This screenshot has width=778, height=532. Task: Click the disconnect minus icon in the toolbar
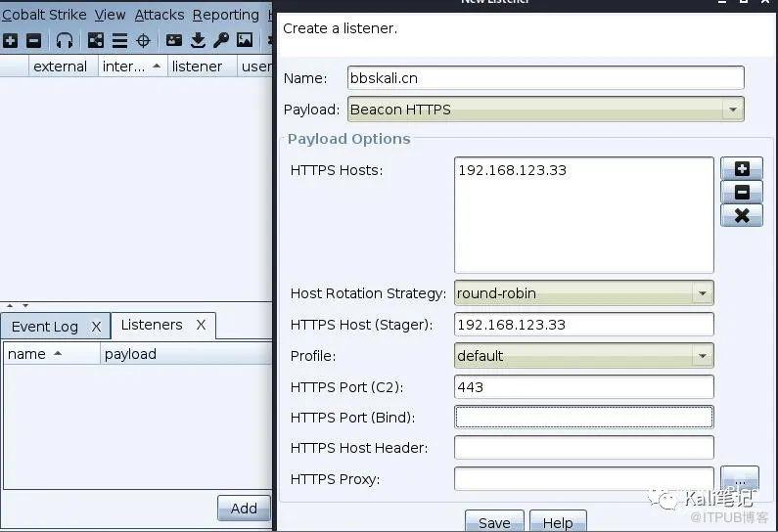click(33, 40)
